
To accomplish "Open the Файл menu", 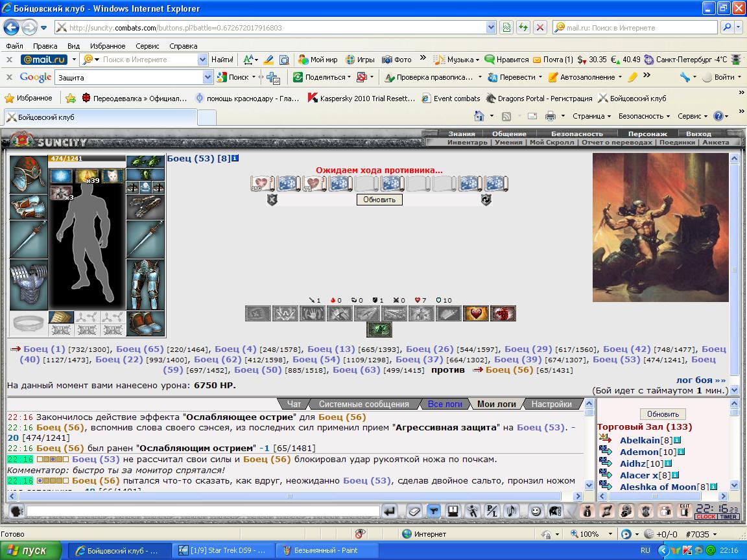I will pos(14,46).
